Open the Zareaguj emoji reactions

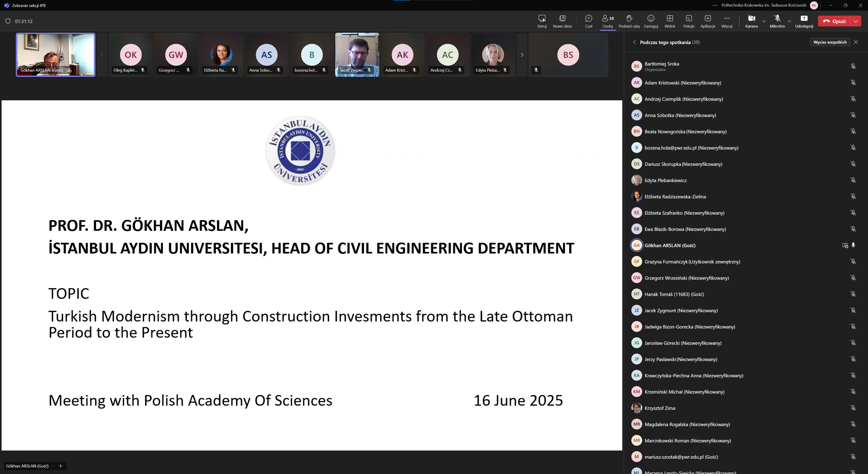(x=650, y=21)
